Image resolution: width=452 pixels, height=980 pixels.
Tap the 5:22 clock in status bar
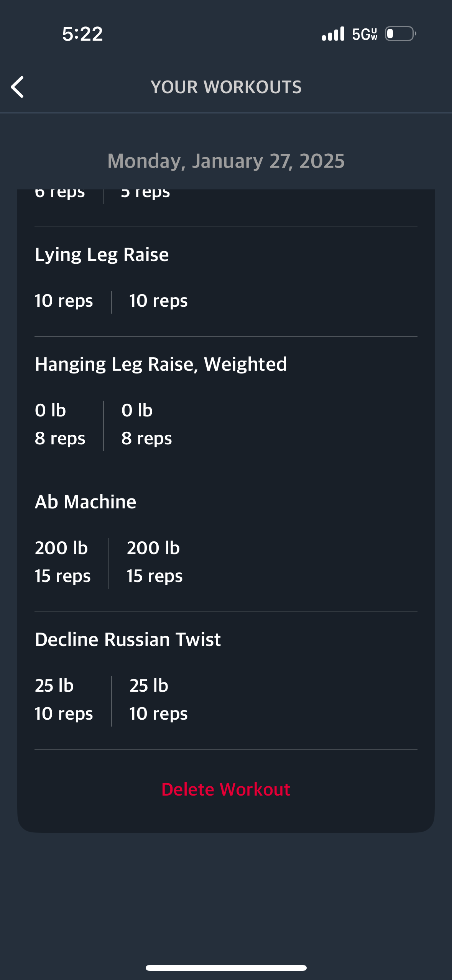click(x=82, y=34)
